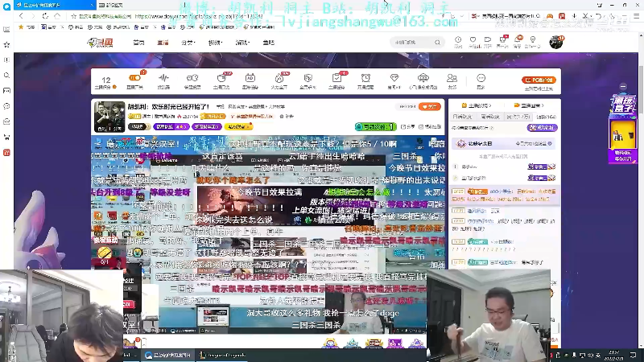Screen dimensions: 644x362
Task: Click the bookmark star in the address bar
Action: click(73, 16)
